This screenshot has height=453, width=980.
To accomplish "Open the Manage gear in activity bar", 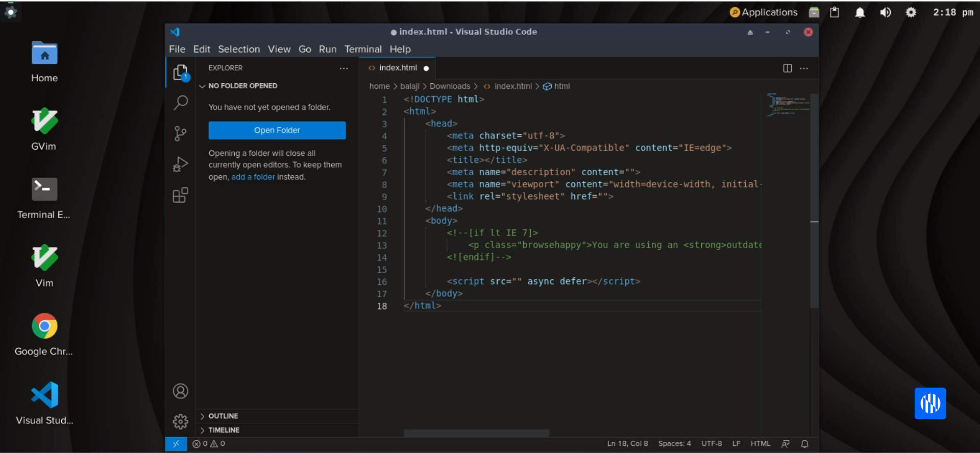I will click(x=181, y=421).
